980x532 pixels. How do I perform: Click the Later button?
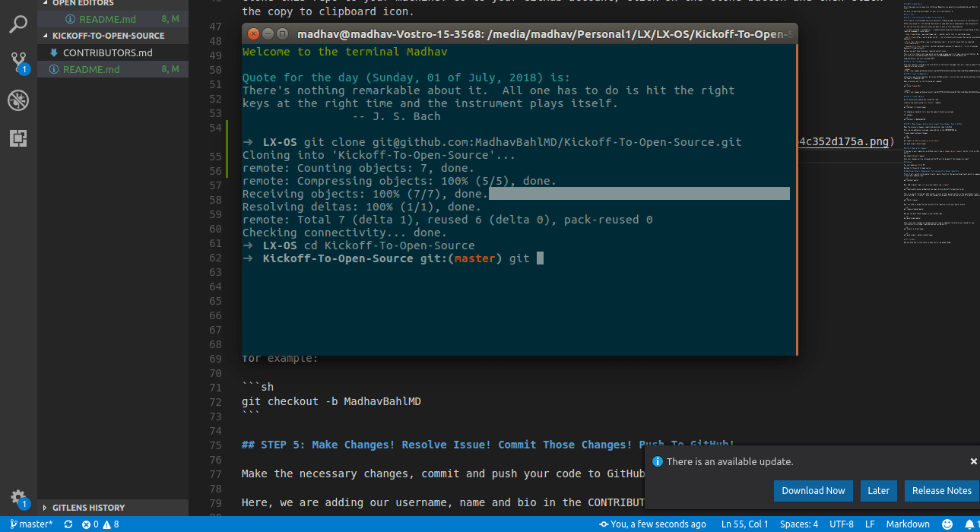(x=878, y=490)
